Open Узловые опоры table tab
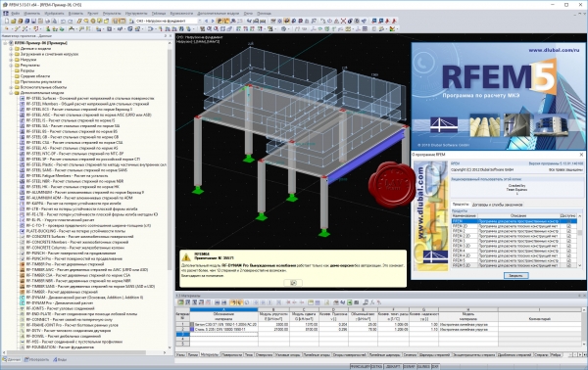This screenshot has width=588, height=370. click(x=287, y=354)
